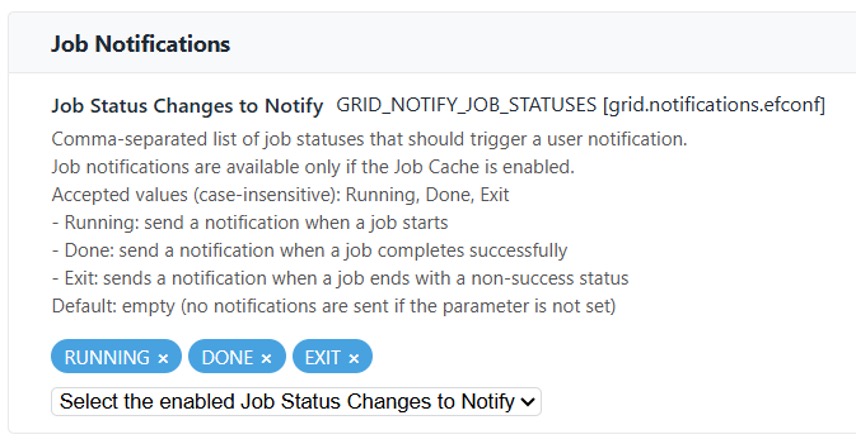Click the DONE tag label
The height and width of the screenshot is (444, 856).
click(x=227, y=357)
